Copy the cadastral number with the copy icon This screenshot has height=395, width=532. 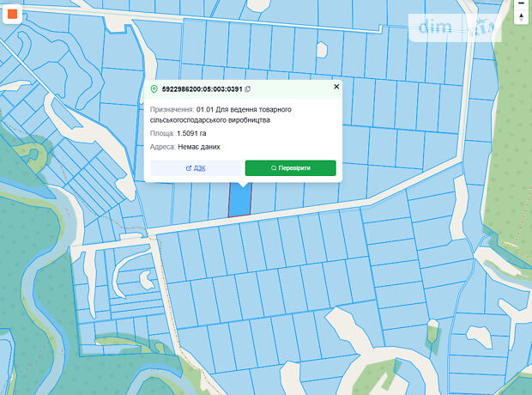click(x=248, y=88)
